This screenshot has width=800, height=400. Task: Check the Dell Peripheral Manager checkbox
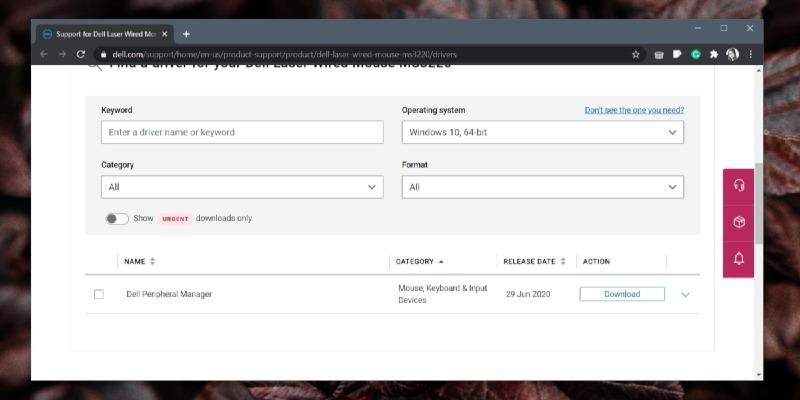pos(99,294)
